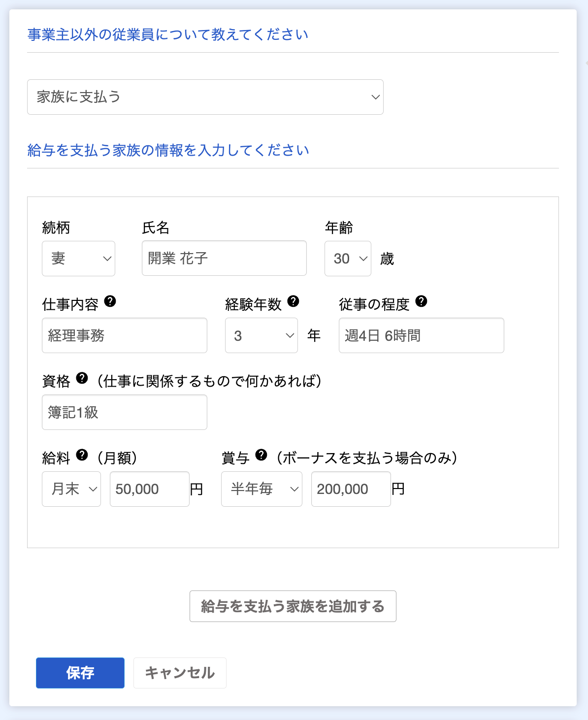The height and width of the screenshot is (720, 588).
Task: Click the キャンセル button
Action: coord(180,673)
